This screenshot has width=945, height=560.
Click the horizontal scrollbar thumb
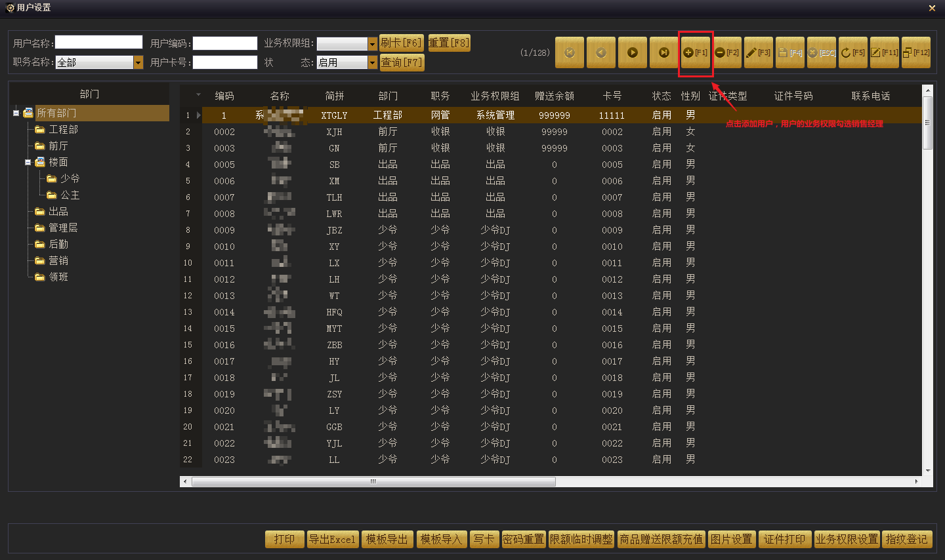point(373,481)
